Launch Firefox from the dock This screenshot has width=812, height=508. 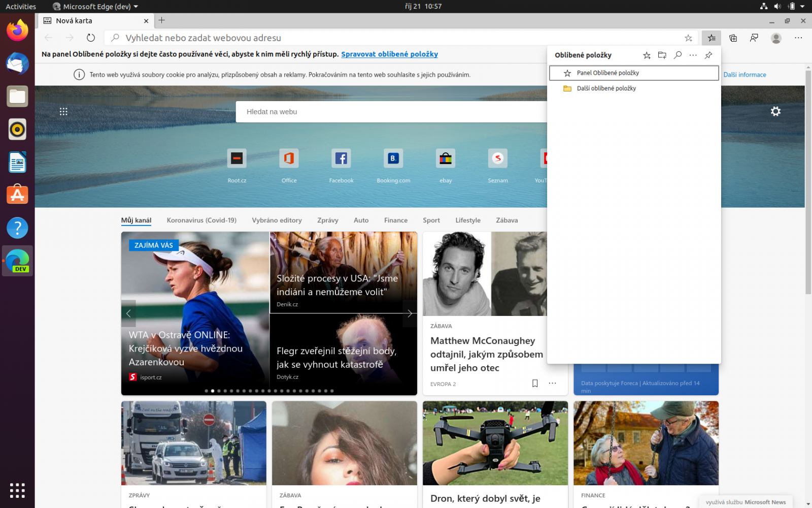point(17,30)
